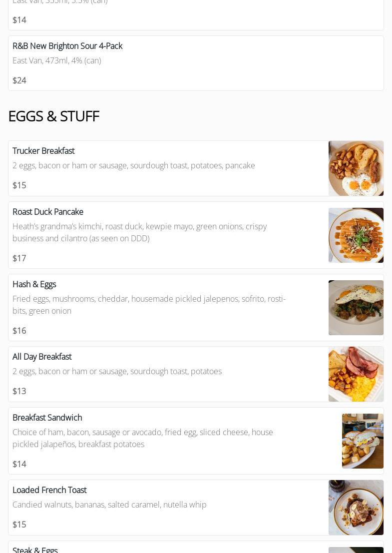Click the Roast Duck Pancake photo
392x553 pixels.
(356, 235)
